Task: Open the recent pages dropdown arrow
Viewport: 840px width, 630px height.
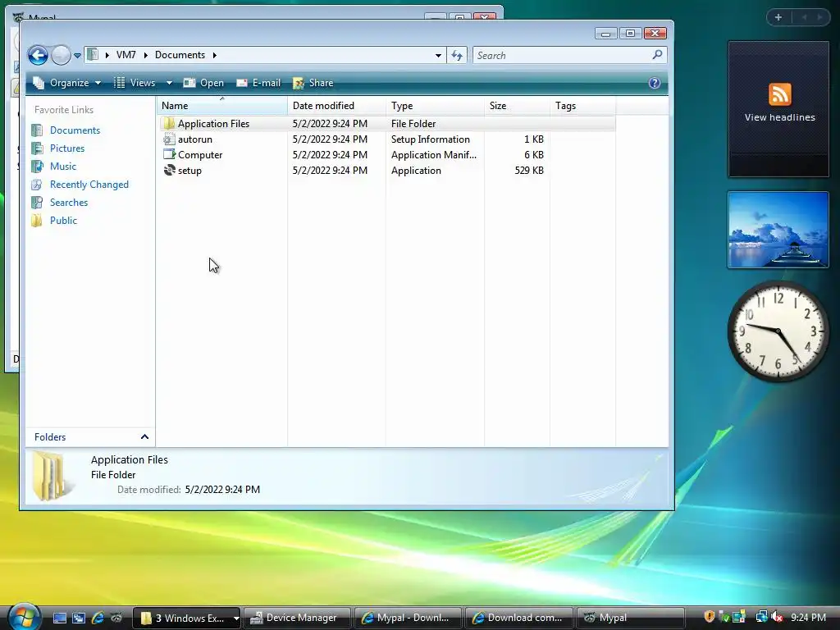Action: click(x=78, y=55)
